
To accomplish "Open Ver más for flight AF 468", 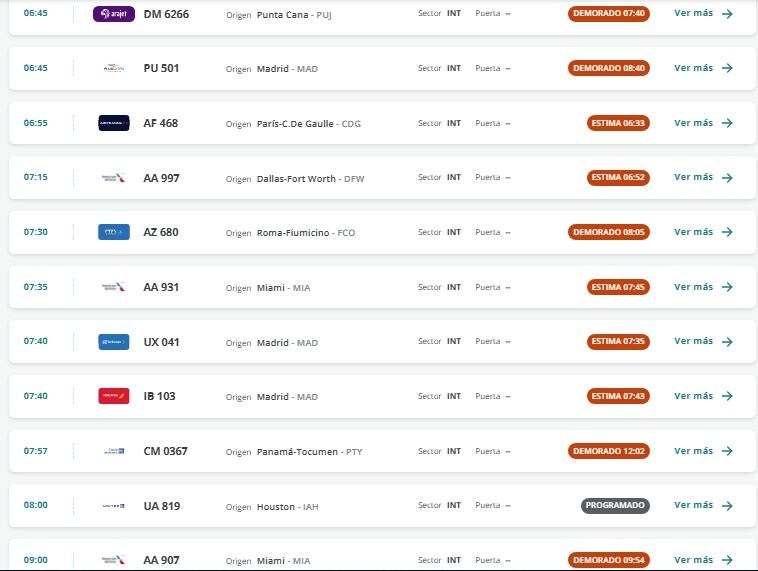I will (x=703, y=123).
